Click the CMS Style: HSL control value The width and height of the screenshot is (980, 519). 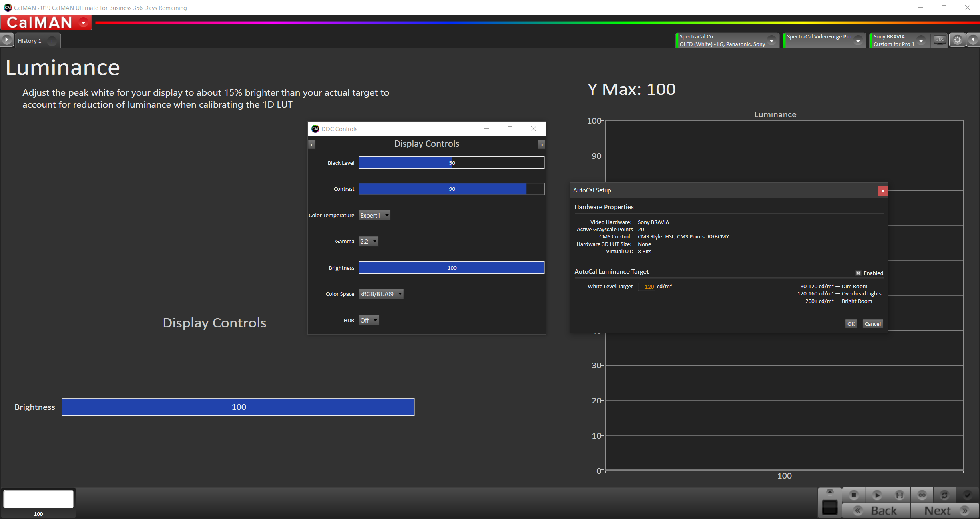[x=683, y=236]
